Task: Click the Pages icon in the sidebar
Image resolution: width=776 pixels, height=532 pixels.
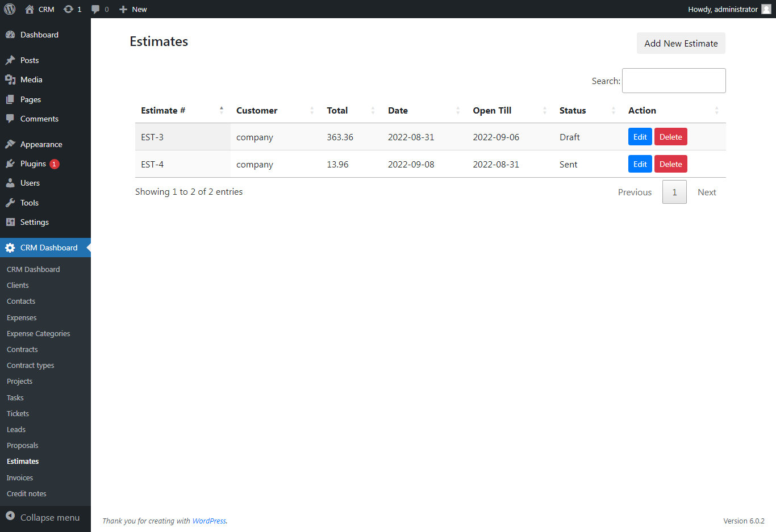Action: coord(11,99)
